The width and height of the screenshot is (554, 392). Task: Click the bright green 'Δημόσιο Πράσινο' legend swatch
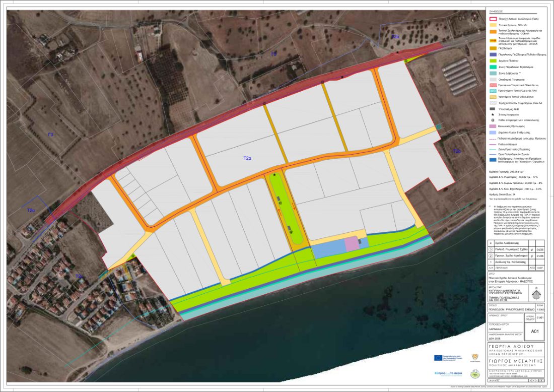[492, 61]
